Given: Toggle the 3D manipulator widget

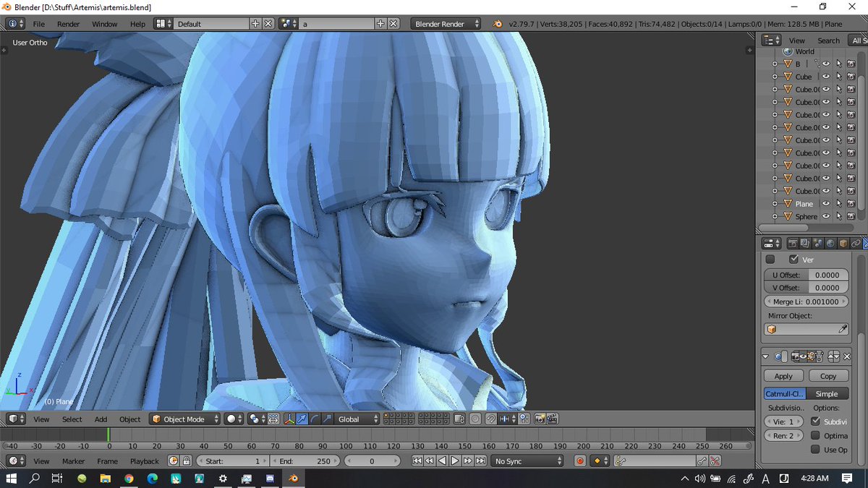Looking at the screenshot, I should [x=290, y=419].
